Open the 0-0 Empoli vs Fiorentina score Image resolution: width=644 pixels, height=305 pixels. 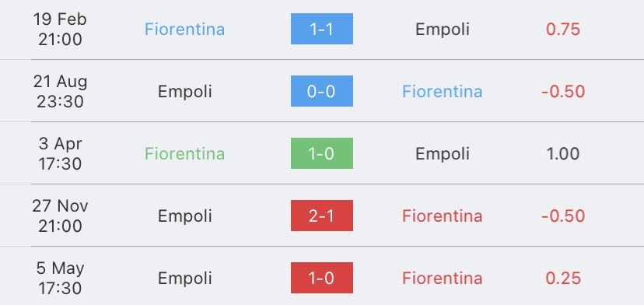pyautogui.click(x=321, y=91)
